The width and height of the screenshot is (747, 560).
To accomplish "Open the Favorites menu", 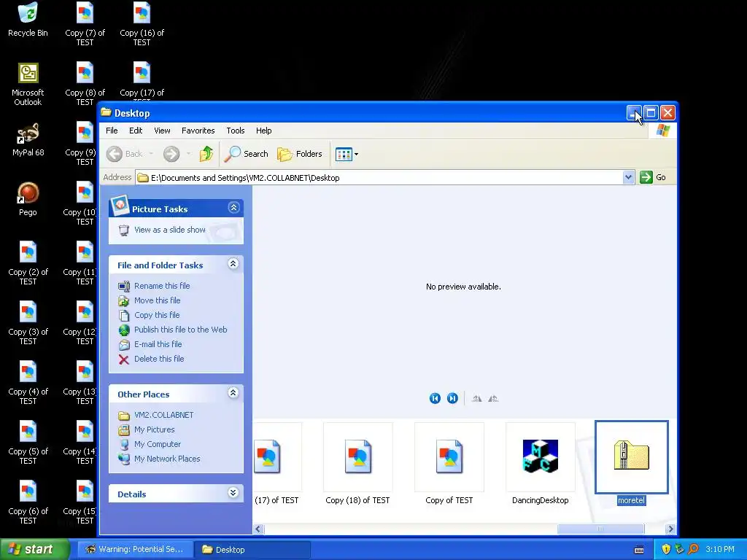I will point(198,131).
